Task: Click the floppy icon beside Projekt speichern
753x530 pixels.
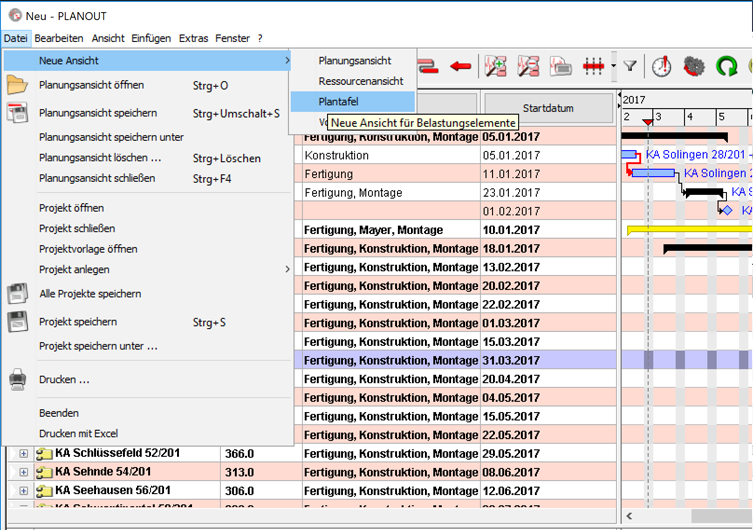Action: point(17,322)
